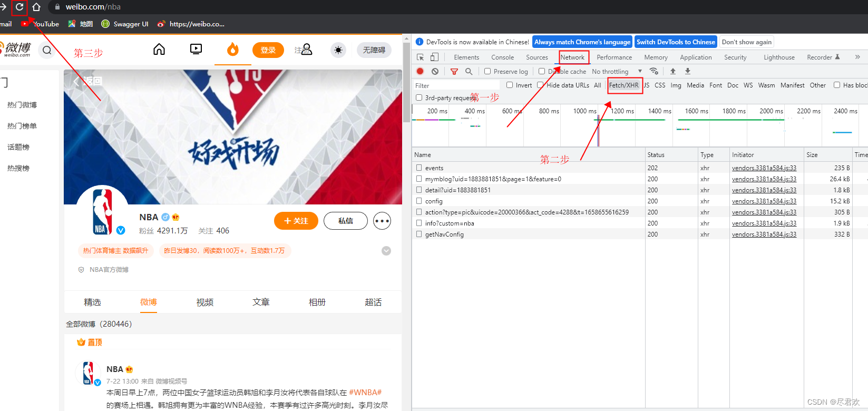Open Swagger UI bookmark
The height and width of the screenshot is (411, 868).
(125, 24)
